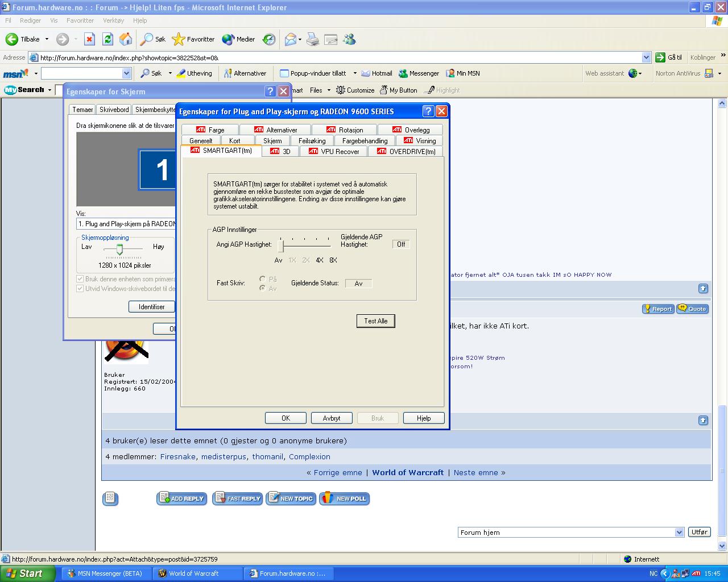Click the NEW TOPIC forum button
Screen dimensions: 728x582
coord(291,498)
